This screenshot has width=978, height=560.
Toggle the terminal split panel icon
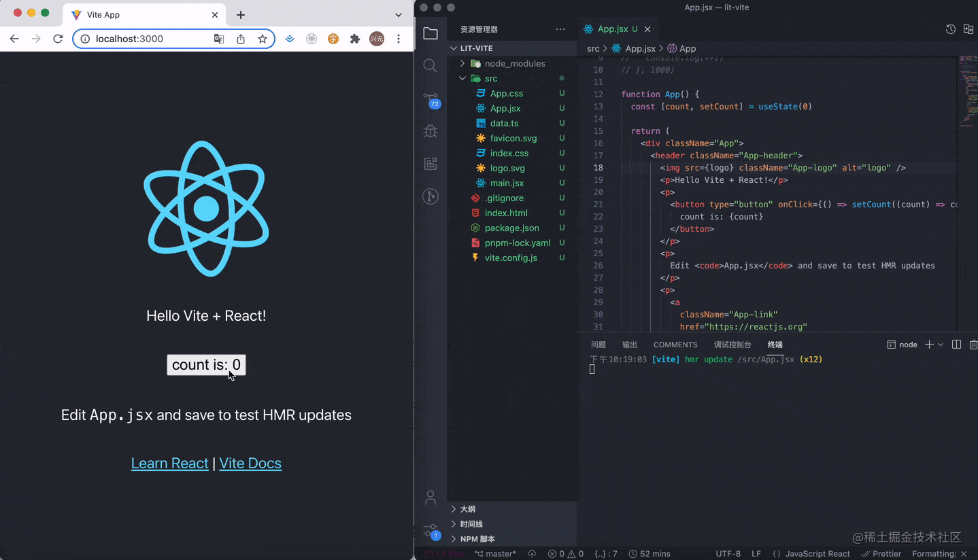point(956,345)
